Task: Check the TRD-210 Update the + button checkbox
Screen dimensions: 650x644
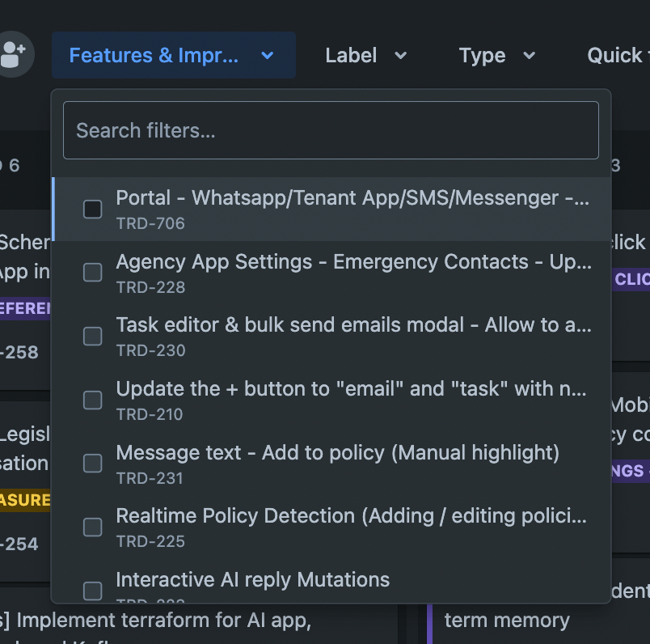Action: click(x=92, y=400)
